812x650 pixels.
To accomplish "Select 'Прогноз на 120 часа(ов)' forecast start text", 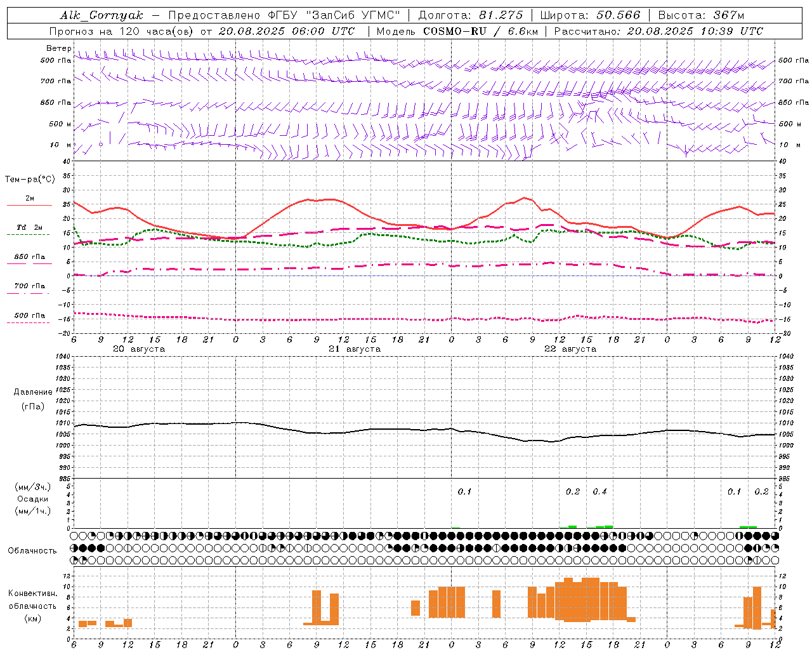I will (x=122, y=31).
